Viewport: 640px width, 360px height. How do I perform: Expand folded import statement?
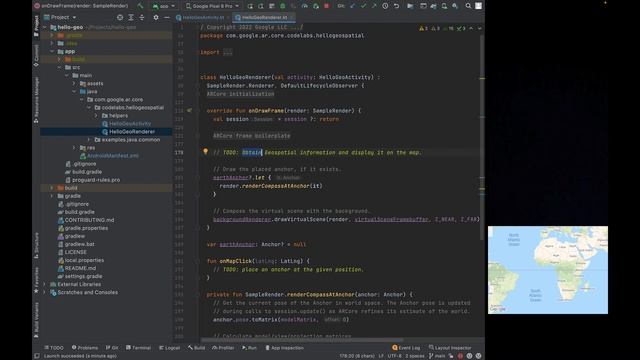[x=227, y=52]
